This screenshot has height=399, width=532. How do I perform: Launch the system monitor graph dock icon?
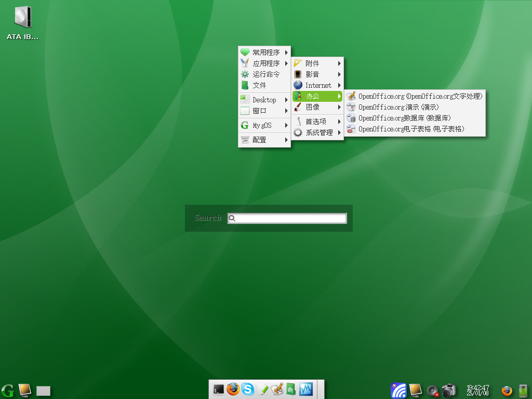[305, 390]
